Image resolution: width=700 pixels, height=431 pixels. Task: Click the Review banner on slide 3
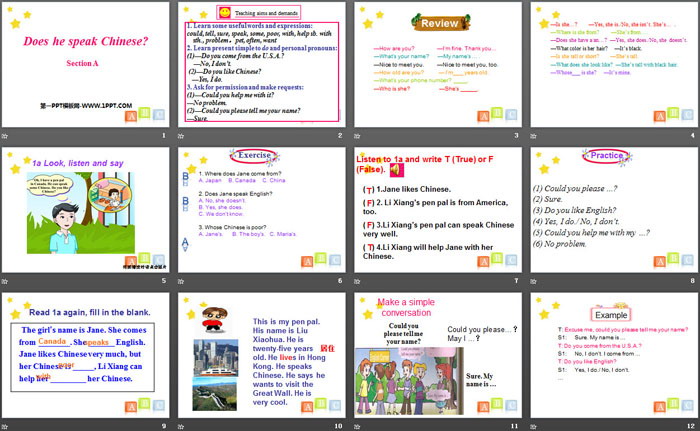(440, 23)
